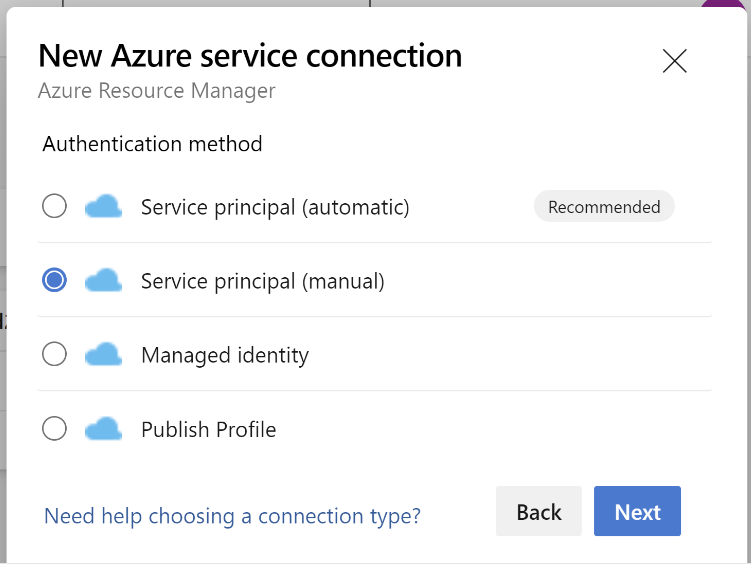Click the New Azure service connection heading
The height and width of the screenshot is (564, 751).
click(250, 56)
